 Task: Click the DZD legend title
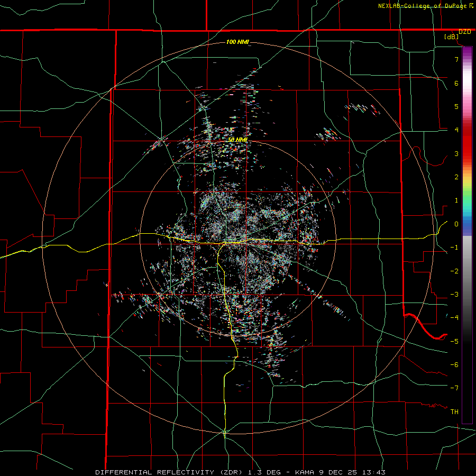(x=464, y=32)
